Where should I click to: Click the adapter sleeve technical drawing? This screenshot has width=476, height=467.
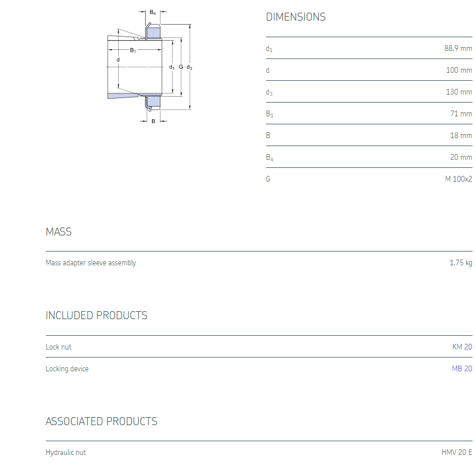149,67
